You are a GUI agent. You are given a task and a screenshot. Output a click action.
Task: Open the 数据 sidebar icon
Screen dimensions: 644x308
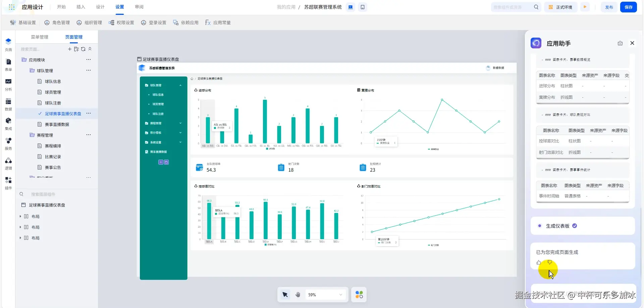(8, 104)
